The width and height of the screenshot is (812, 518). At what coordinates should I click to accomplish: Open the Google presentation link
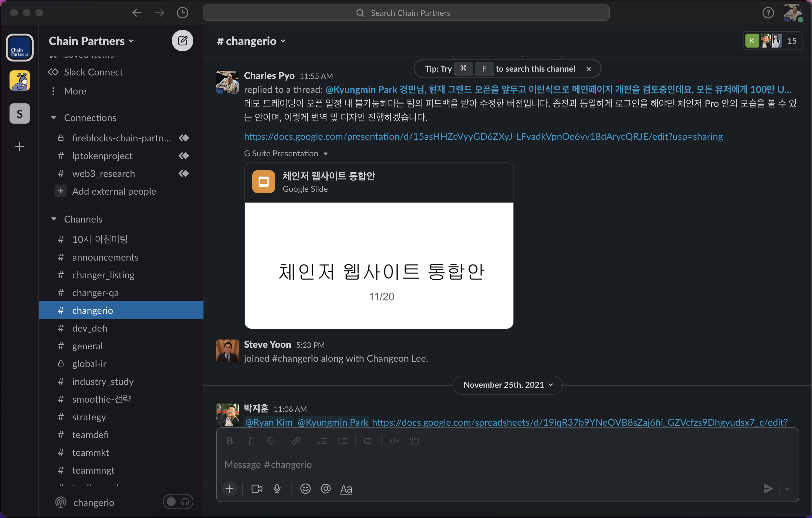click(x=483, y=137)
